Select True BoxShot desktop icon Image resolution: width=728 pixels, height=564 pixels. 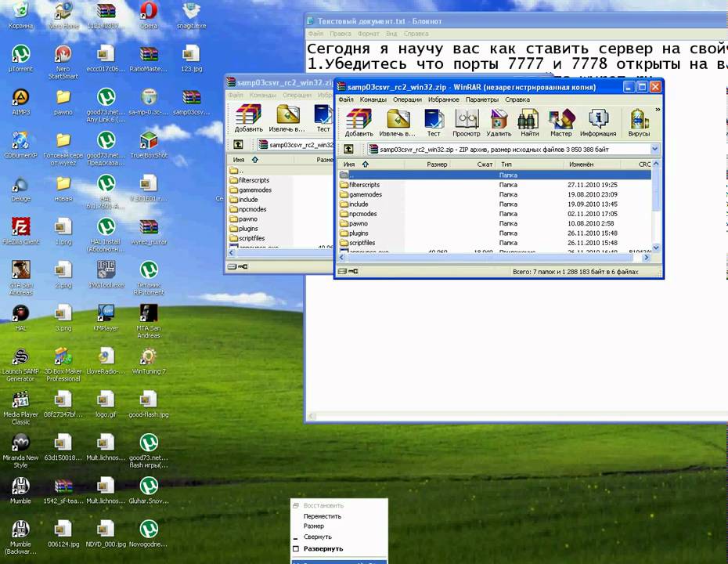149,144
